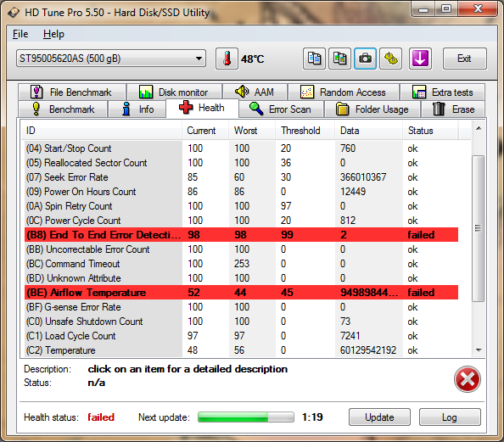504x442 pixels.
Task: Select the (C0) Unsafe Shutdown Count row
Action: tap(241, 322)
